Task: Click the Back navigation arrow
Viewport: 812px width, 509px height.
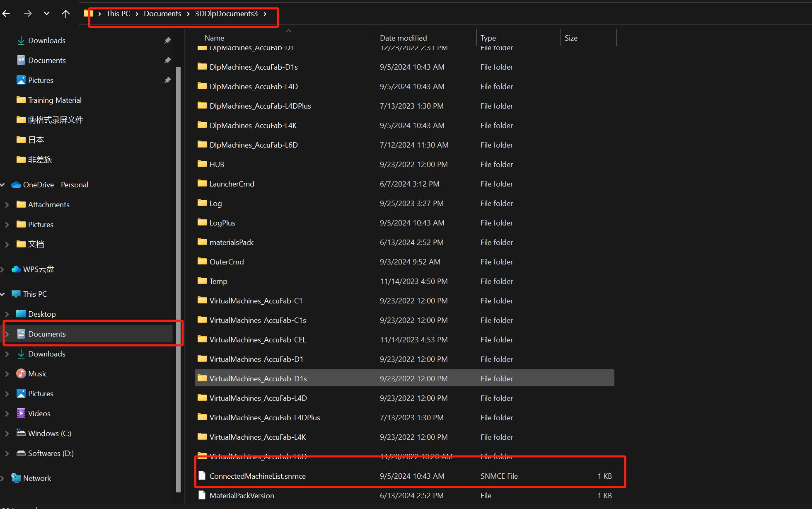Action: coord(6,14)
